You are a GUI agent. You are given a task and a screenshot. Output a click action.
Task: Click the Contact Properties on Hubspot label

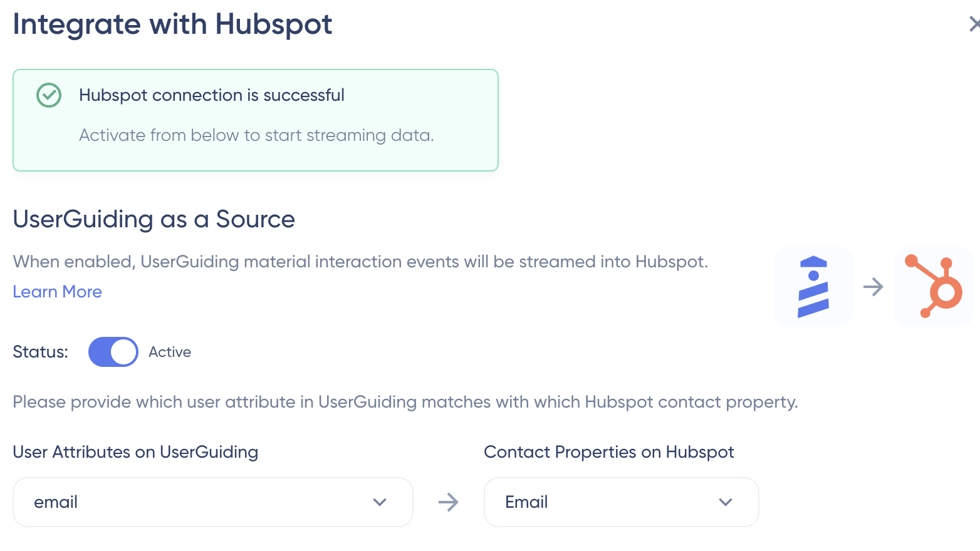click(x=608, y=452)
